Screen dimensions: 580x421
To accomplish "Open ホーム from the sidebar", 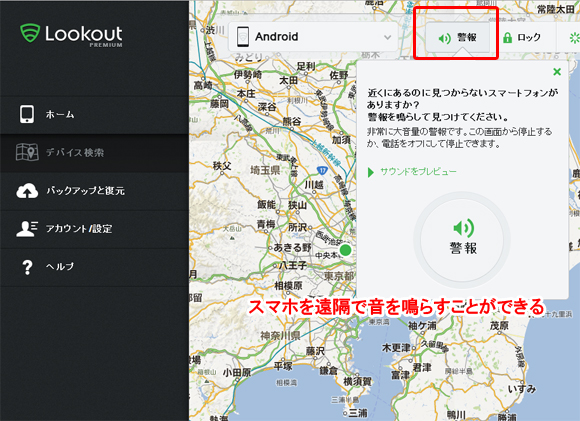I will tap(94, 115).
